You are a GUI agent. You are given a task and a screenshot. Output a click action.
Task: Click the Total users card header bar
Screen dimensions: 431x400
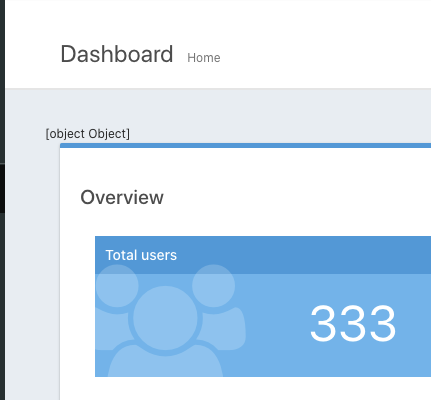click(x=263, y=255)
